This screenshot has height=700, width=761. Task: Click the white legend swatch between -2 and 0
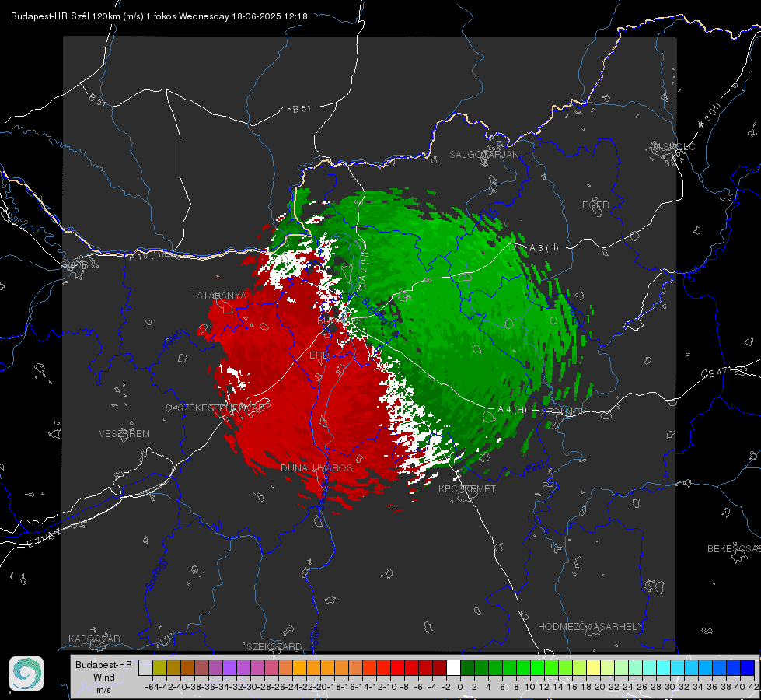pos(453,668)
